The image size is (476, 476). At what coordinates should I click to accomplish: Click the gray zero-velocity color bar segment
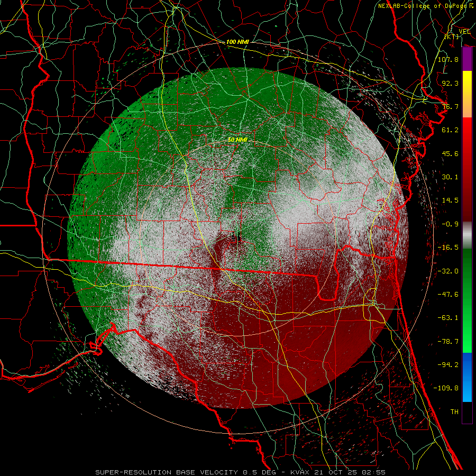(x=467, y=235)
